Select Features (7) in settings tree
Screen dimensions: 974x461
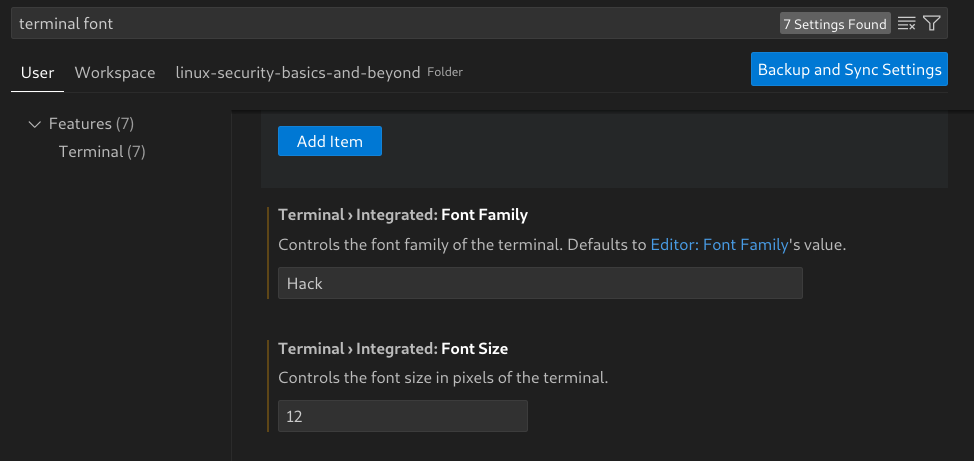coord(91,124)
